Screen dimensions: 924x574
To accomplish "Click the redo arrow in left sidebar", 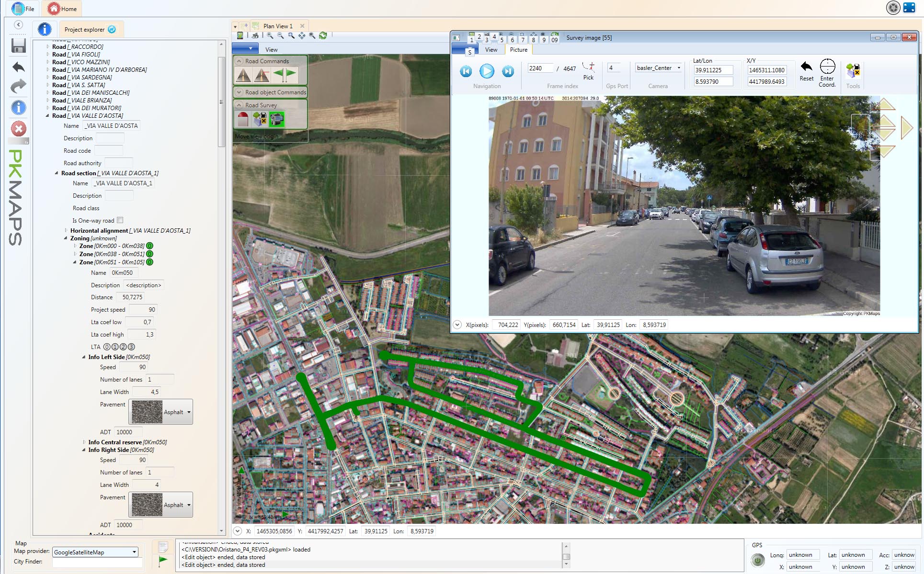I will point(19,87).
